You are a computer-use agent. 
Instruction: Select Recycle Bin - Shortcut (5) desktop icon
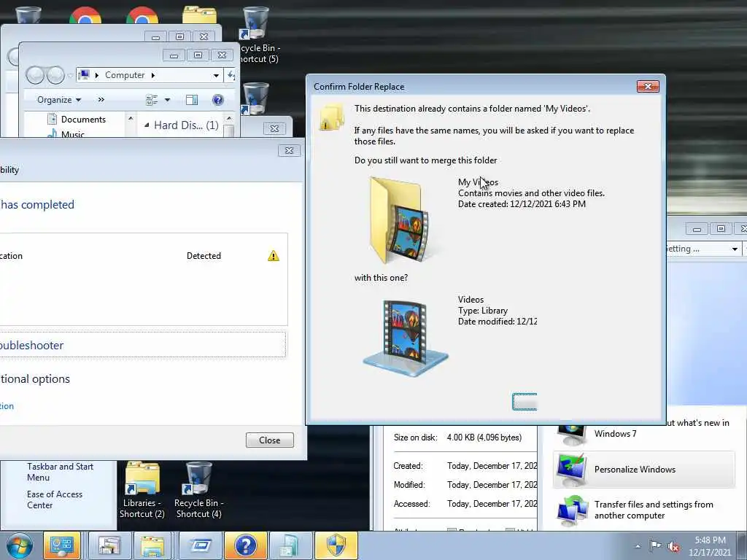[x=258, y=36]
